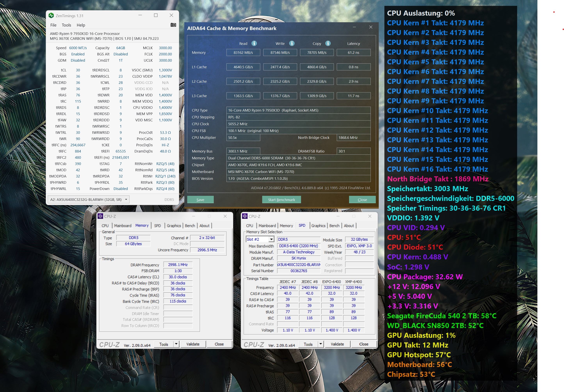Open Tools dropdown arrow in CPU-Z Memory window
This screenshot has width=564, height=392.
pos(176,344)
